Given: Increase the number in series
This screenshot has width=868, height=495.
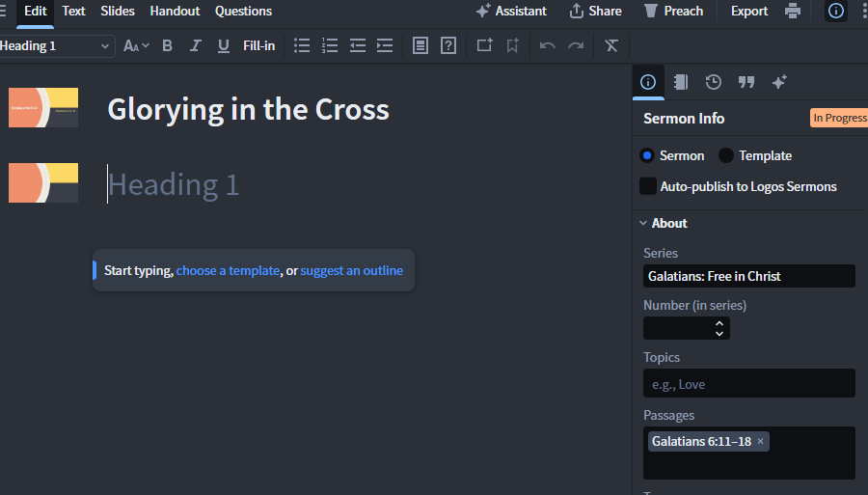Looking at the screenshot, I should point(719,323).
